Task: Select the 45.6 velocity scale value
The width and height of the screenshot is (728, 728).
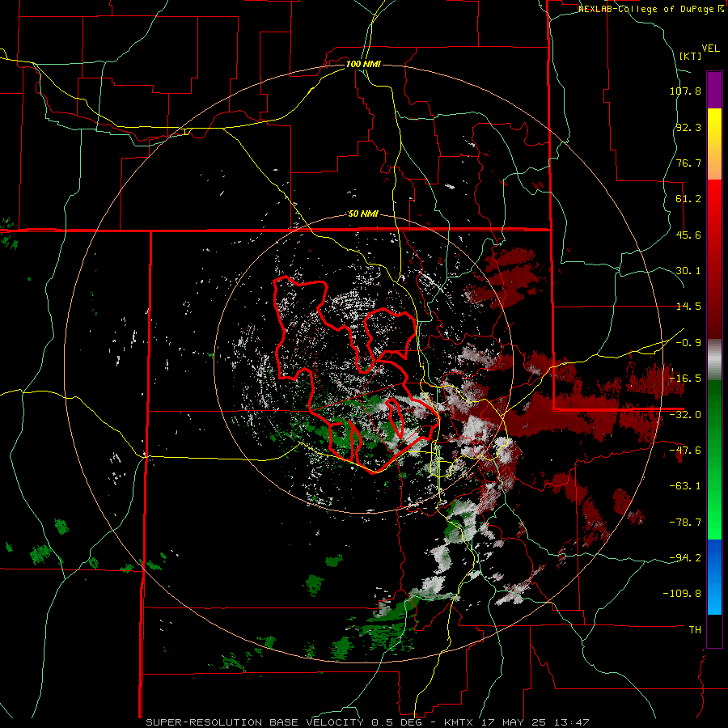Action: (x=688, y=235)
